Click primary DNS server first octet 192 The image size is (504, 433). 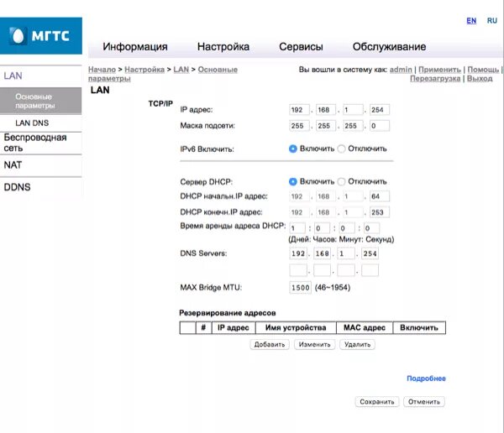pos(298,253)
